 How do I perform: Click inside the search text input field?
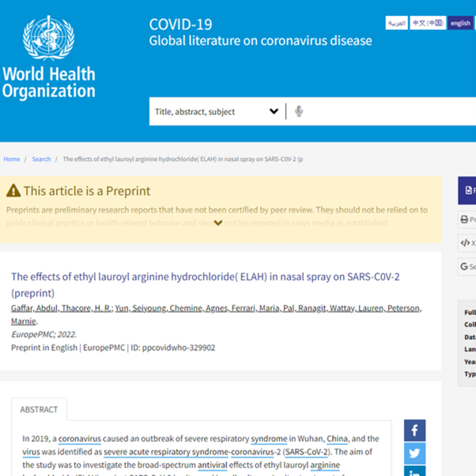390,111
